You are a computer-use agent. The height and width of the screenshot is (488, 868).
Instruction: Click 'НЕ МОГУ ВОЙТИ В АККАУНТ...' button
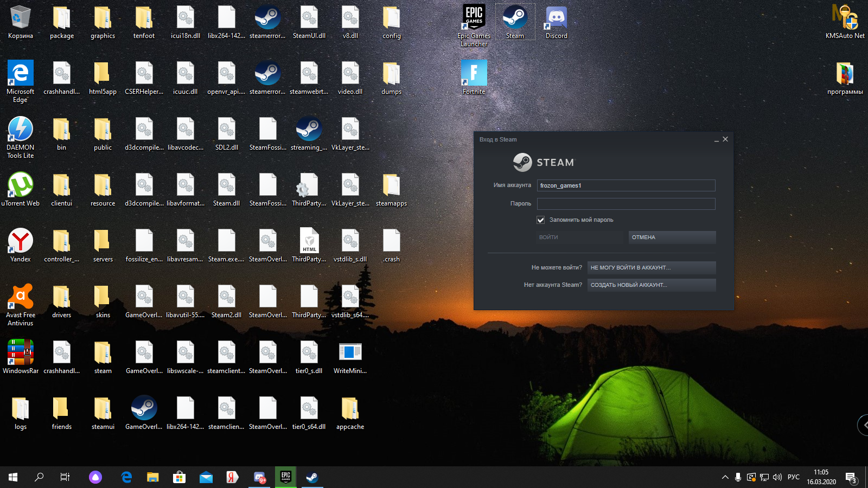[x=652, y=268]
